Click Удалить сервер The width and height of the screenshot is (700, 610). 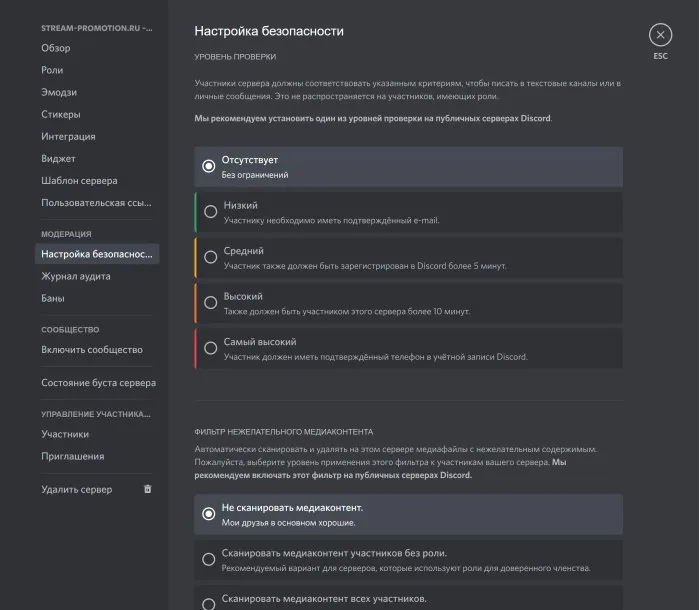[x=76, y=489]
